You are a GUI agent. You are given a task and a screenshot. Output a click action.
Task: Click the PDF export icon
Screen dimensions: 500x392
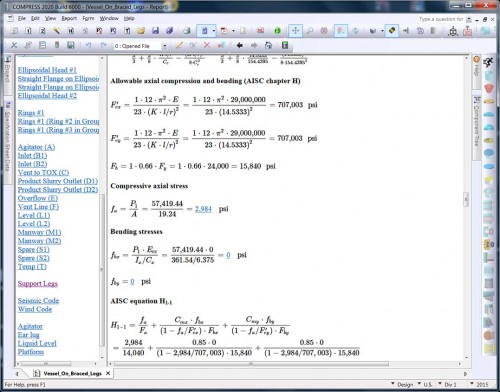click(x=224, y=31)
